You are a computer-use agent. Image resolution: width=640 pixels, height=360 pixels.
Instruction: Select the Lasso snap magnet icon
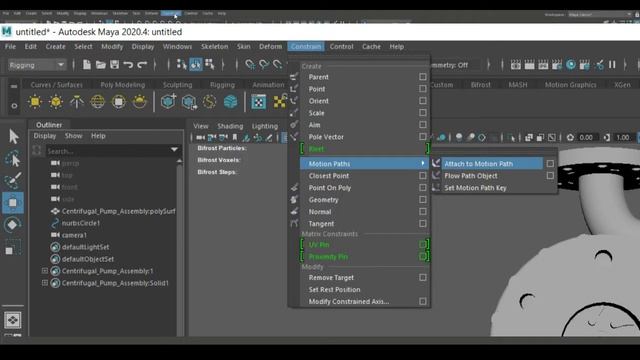point(250,64)
